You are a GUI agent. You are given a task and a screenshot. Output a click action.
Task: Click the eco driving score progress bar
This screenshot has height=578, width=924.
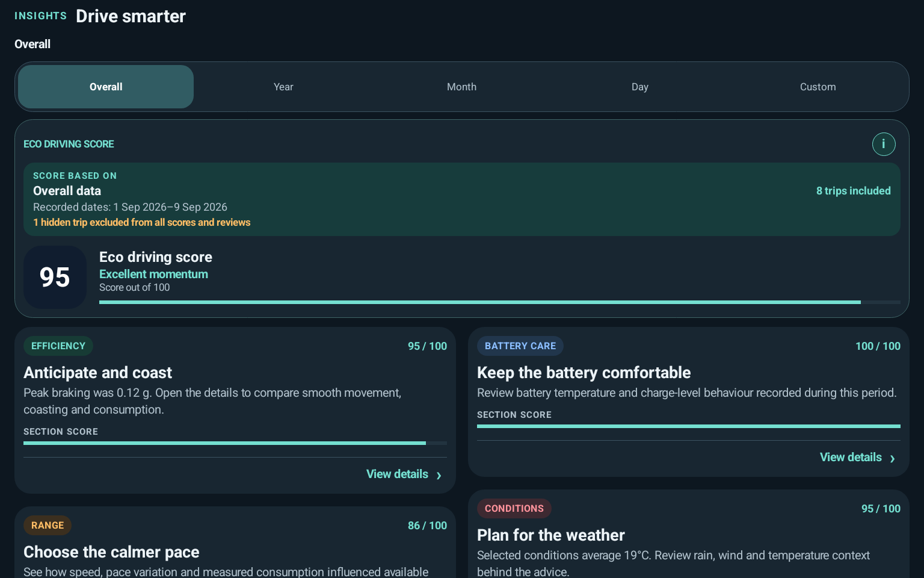[x=499, y=302]
